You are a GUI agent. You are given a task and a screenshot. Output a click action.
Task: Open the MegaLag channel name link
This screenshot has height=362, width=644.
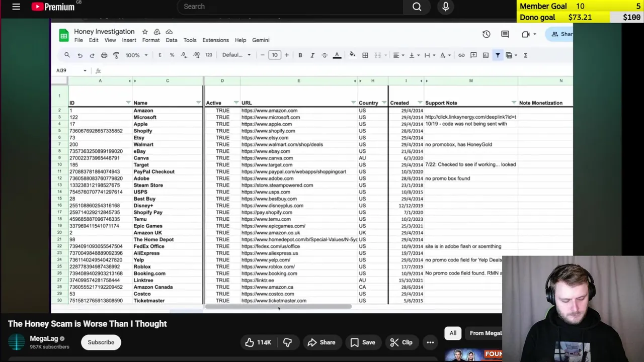point(44,338)
